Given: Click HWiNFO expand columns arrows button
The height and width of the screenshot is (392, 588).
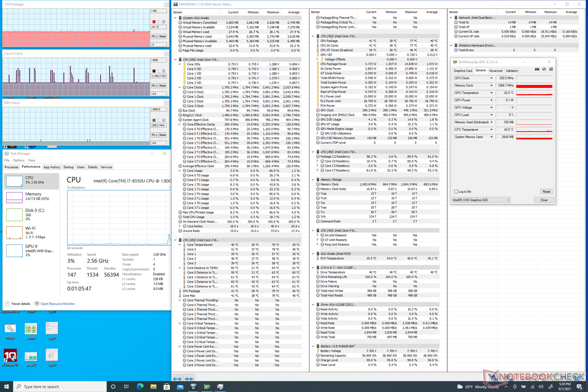Looking at the screenshot, I should point(177,379).
